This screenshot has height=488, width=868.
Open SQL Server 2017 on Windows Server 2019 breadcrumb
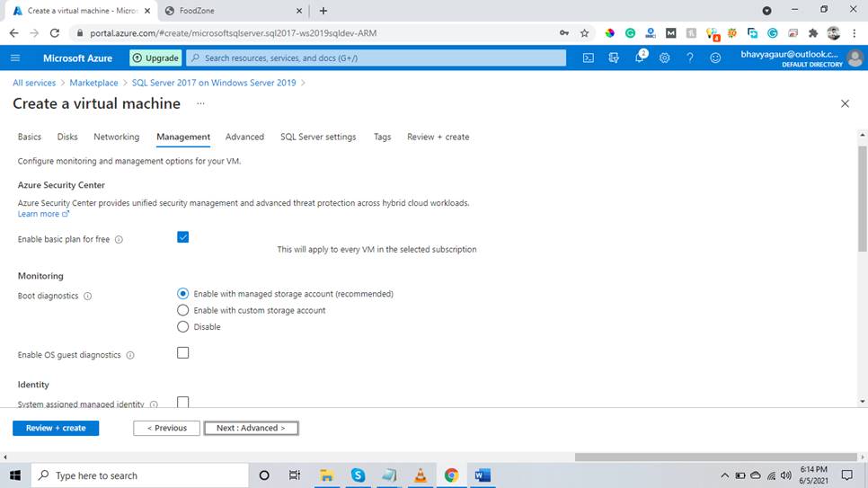coord(214,83)
